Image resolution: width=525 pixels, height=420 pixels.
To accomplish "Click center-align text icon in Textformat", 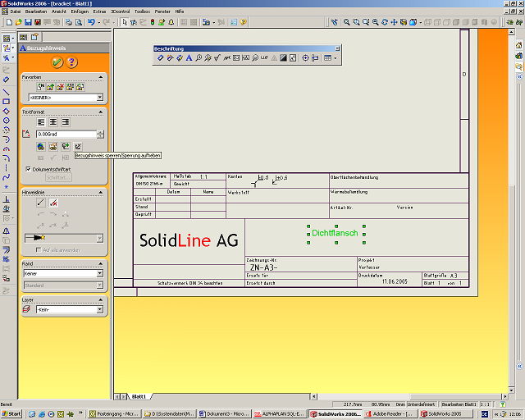I will coord(52,121).
